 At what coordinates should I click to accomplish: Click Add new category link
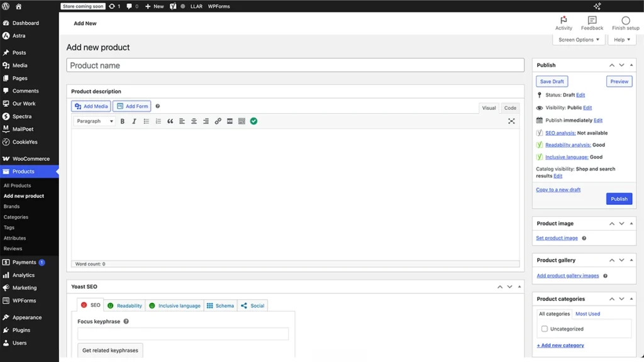pos(560,345)
